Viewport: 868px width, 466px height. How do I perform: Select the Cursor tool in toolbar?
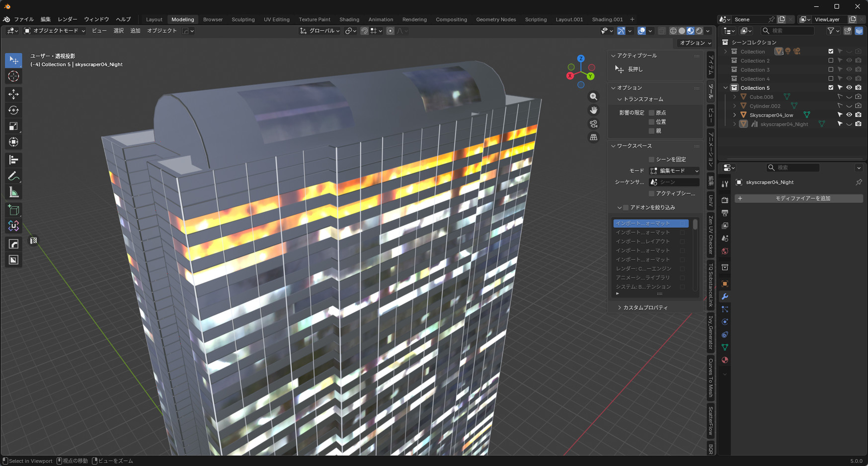13,77
